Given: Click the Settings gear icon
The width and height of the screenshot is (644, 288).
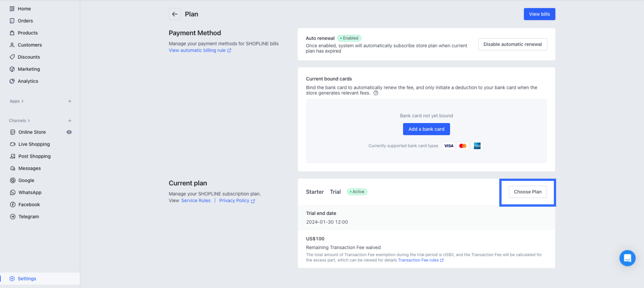Looking at the screenshot, I should [12, 279].
